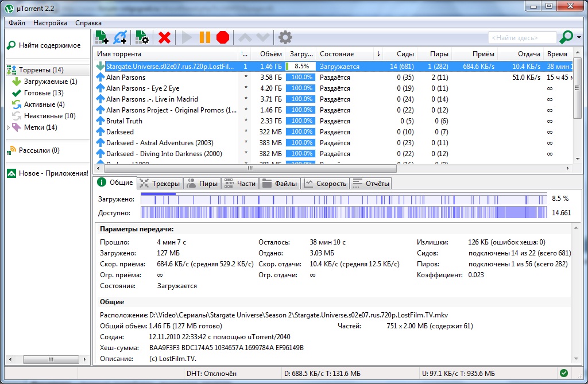Screen dimensions: 588x384
Task: Switch to the Скорость tab
Action: click(326, 184)
